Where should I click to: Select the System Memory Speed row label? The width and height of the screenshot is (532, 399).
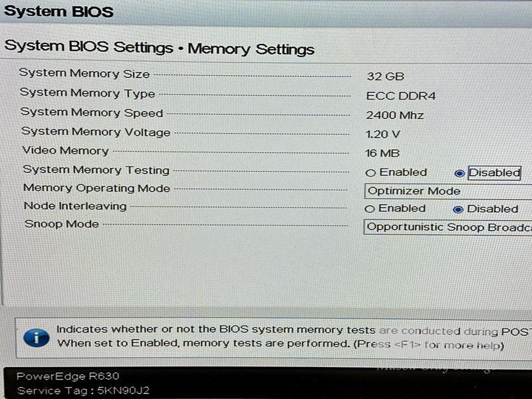(91, 112)
